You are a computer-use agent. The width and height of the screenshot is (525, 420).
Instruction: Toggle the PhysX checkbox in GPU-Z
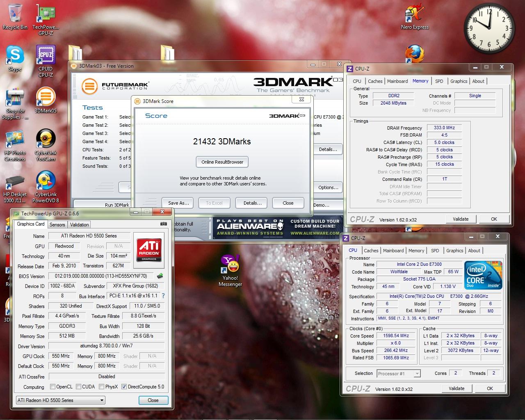pos(100,386)
